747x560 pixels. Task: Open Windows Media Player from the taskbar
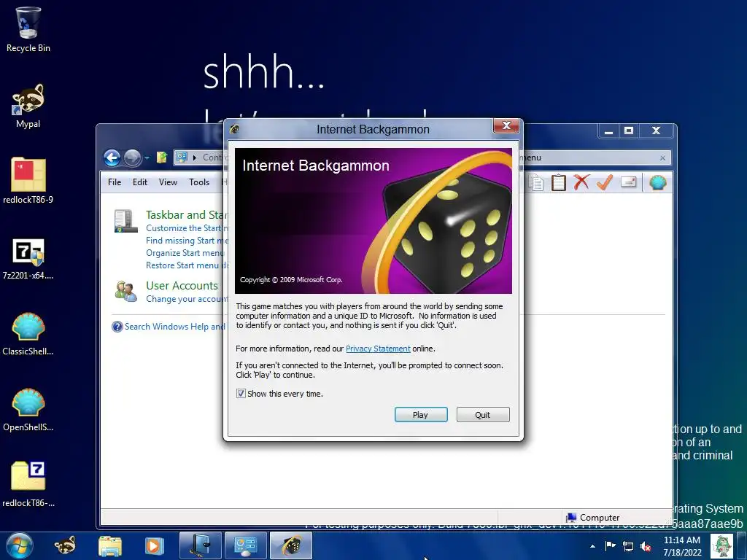[154, 545]
